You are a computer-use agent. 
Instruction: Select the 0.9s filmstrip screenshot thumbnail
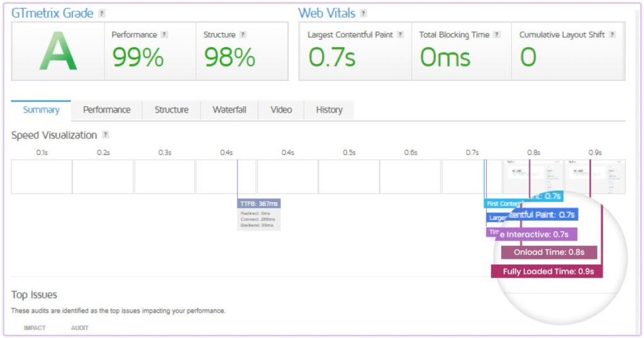595,176
